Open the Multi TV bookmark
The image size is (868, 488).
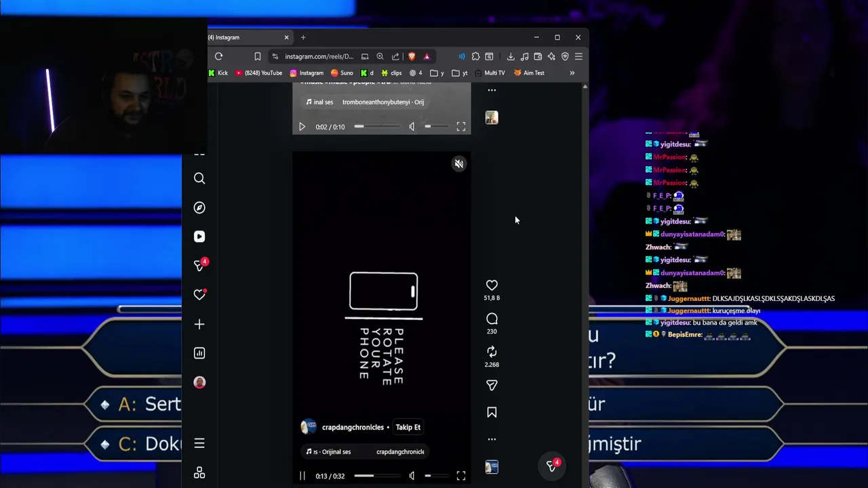(490, 73)
